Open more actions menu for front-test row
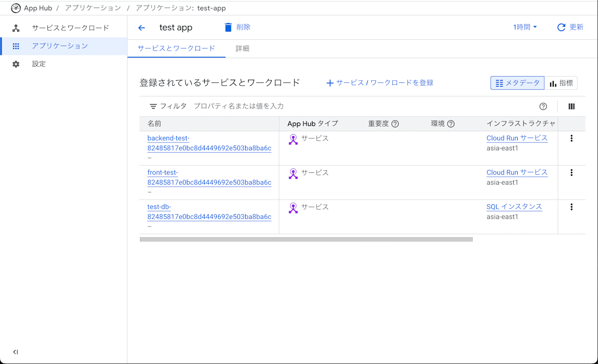Image resolution: width=598 pixels, height=364 pixels. [572, 173]
